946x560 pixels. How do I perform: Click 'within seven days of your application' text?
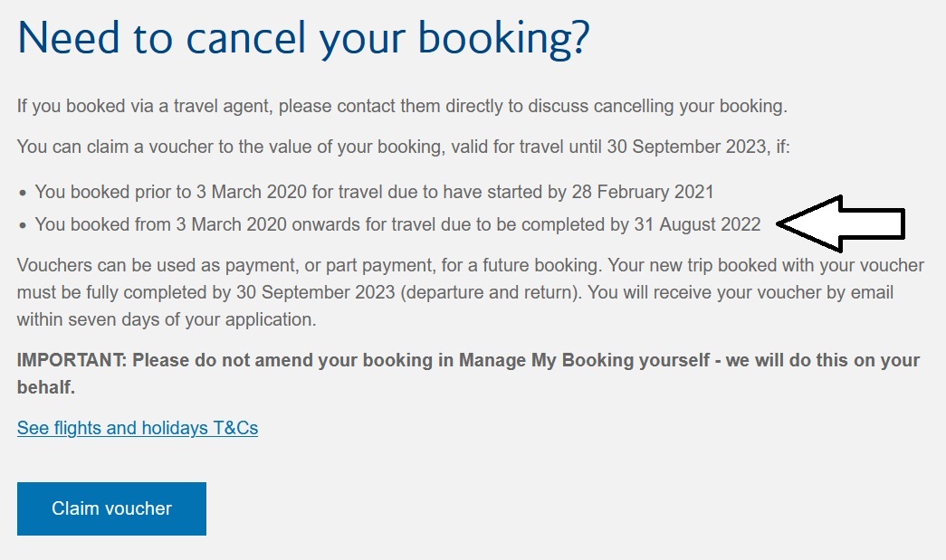click(x=167, y=319)
